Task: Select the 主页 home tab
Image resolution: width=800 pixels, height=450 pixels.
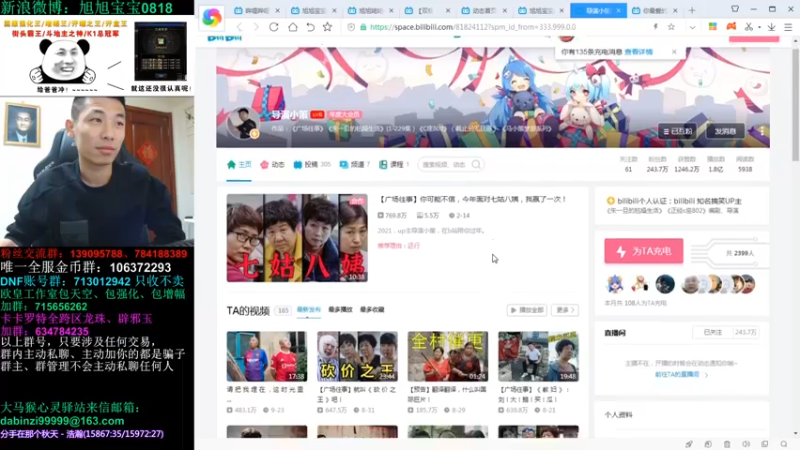Action: click(x=239, y=164)
